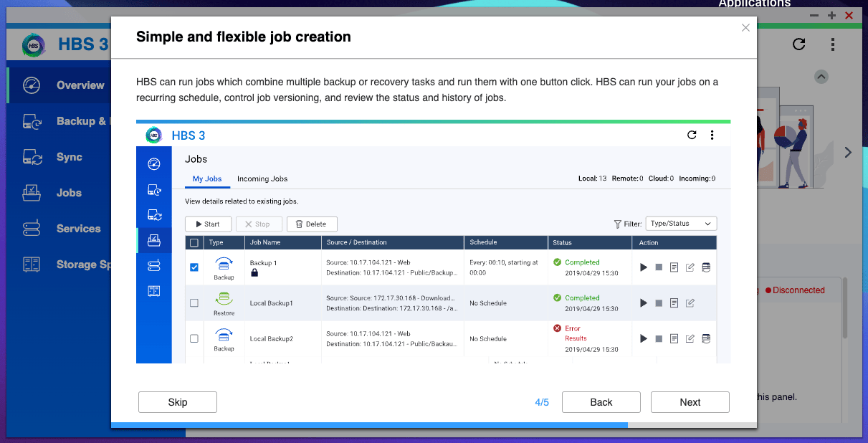Viewport: 868px width, 443px height.
Task: Go Back to previous tutorial page
Action: pos(601,402)
